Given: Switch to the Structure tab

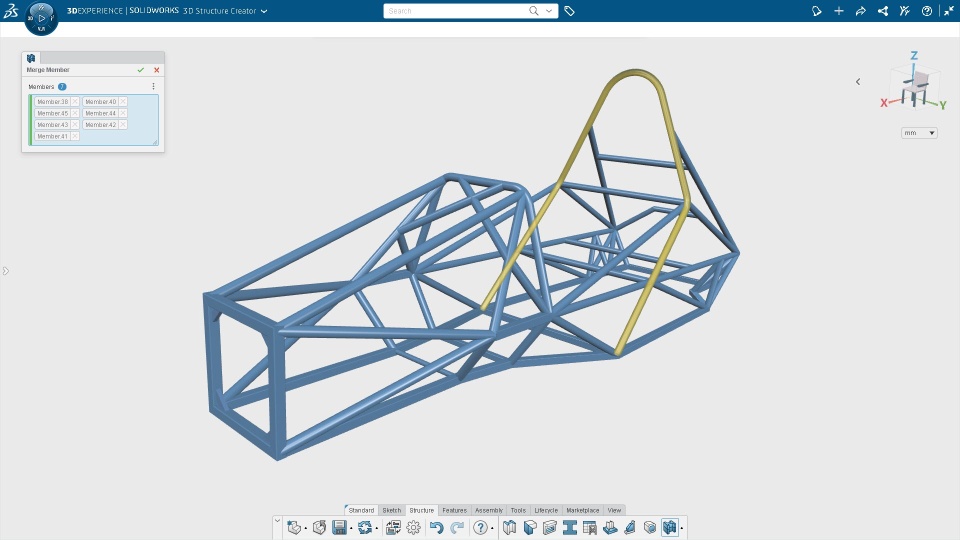Looking at the screenshot, I should (421, 510).
